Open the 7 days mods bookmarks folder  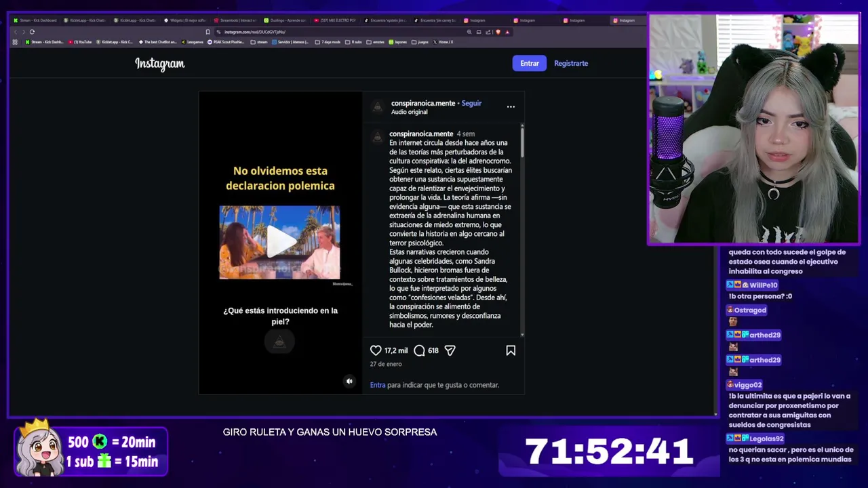point(328,42)
